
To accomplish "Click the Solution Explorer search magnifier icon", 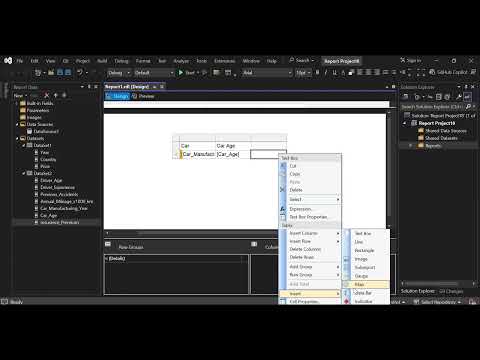I will pyautogui.click(x=468, y=107).
